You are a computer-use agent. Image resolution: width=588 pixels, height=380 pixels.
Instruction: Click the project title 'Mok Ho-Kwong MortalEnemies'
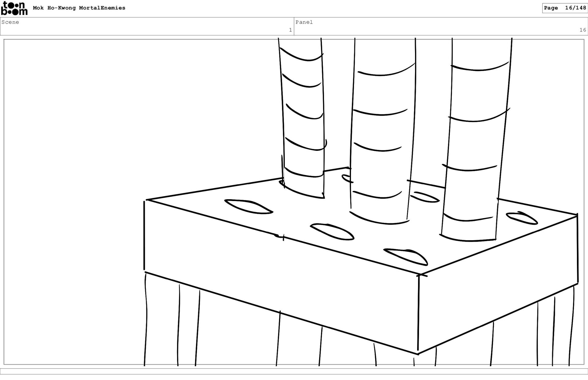79,8
